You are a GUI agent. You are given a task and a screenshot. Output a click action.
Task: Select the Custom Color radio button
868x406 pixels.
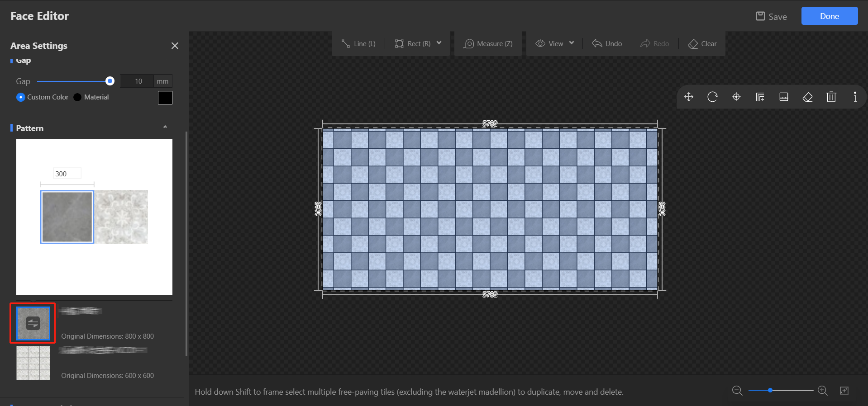21,97
